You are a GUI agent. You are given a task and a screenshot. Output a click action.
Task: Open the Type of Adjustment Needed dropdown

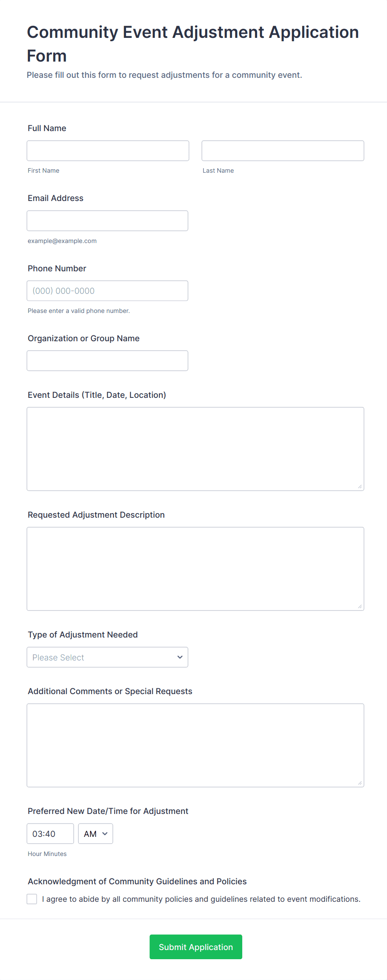coord(107,657)
